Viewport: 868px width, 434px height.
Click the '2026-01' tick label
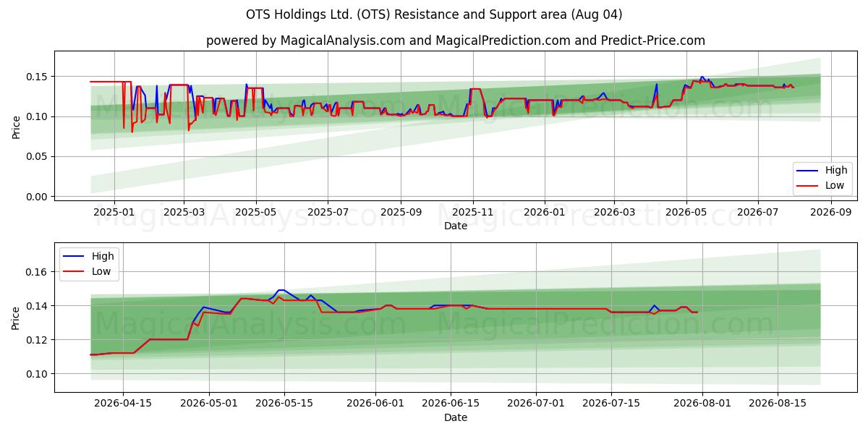[x=544, y=212]
